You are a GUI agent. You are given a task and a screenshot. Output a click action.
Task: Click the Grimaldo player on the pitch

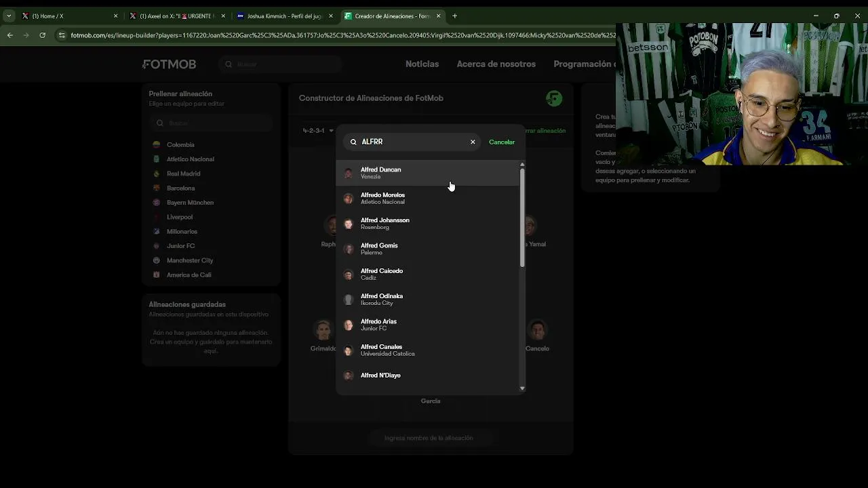tap(323, 335)
